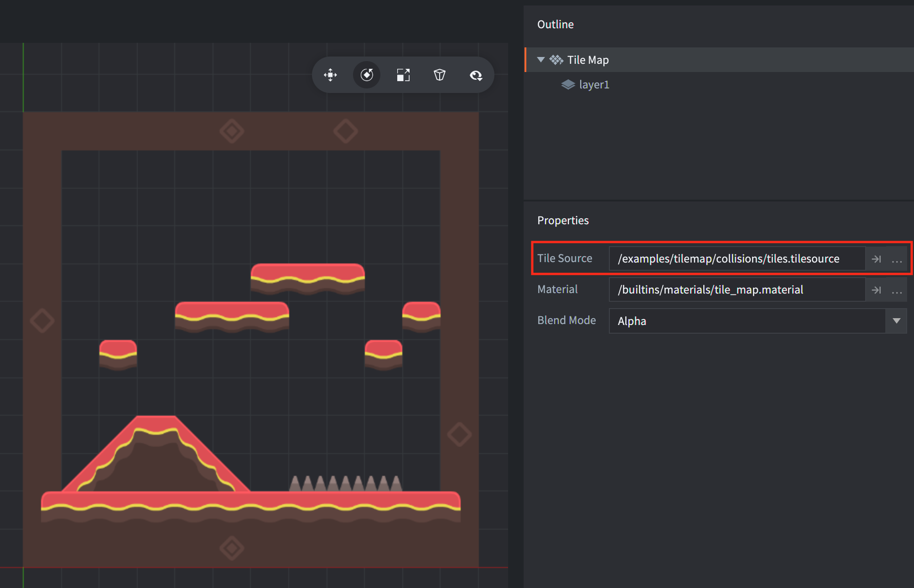Open the visibility filters eye icon
This screenshot has width=914, height=588.
coord(476,75)
